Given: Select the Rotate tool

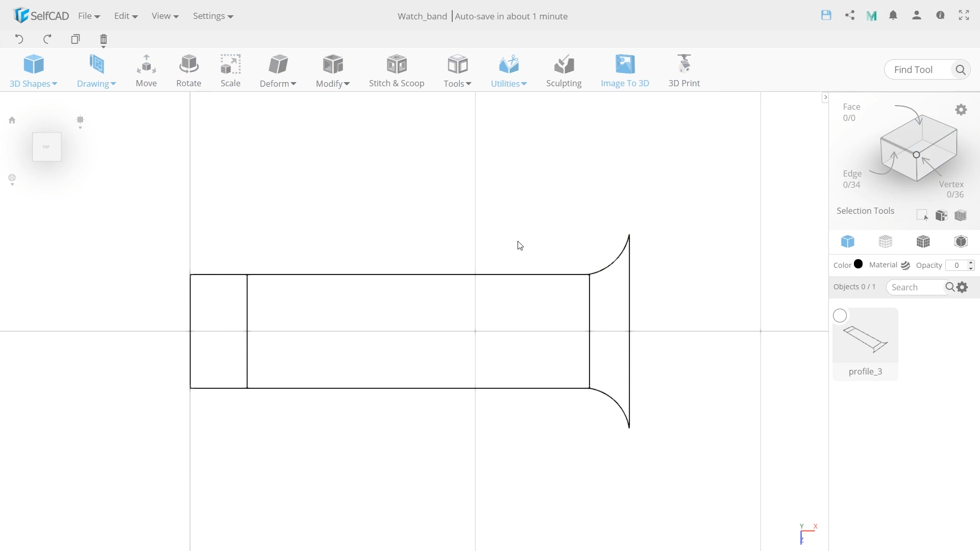Looking at the screenshot, I should pyautogui.click(x=188, y=70).
